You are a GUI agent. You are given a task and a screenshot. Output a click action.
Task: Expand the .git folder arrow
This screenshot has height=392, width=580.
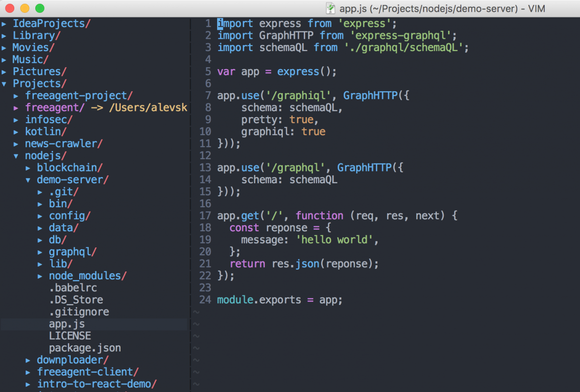pos(41,192)
